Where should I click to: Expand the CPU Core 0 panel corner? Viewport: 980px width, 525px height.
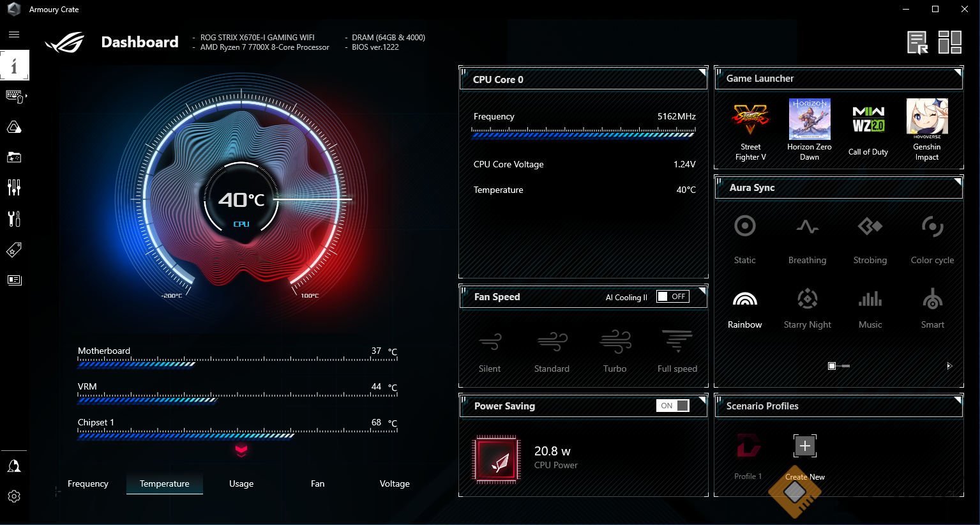click(x=702, y=72)
